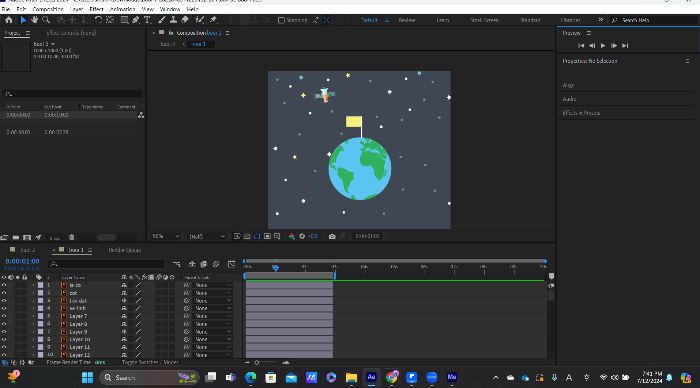The width and height of the screenshot is (700, 388).
Task: Select the Rectangle shape tool
Action: [x=125, y=20]
